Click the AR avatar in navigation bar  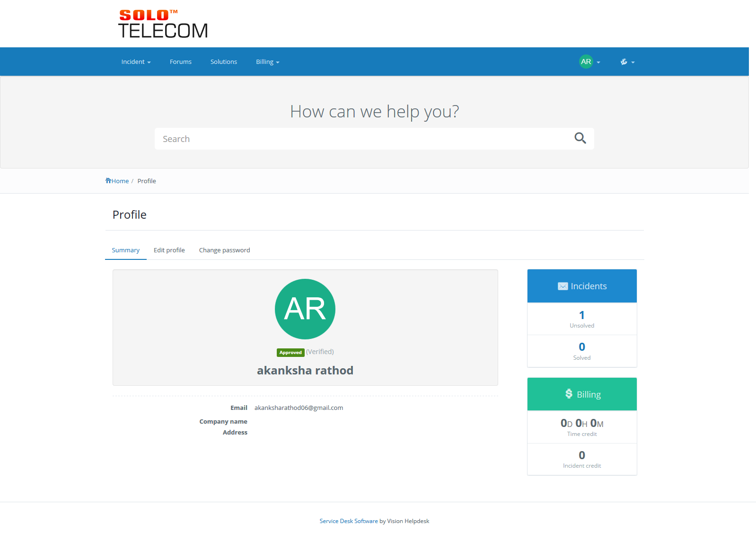point(586,62)
